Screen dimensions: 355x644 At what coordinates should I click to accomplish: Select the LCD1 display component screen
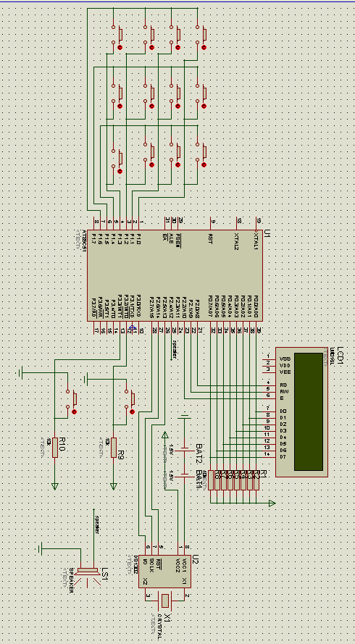click(x=309, y=411)
